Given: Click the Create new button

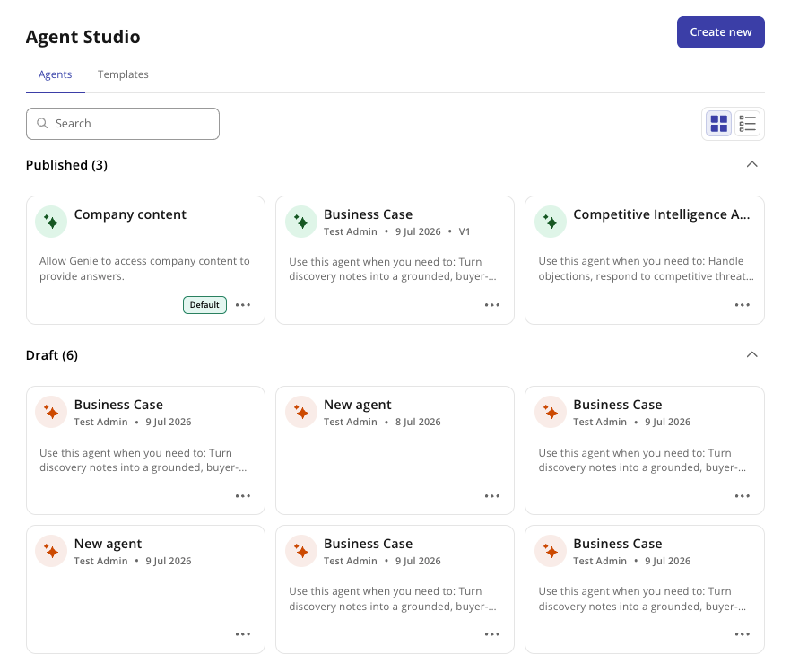Looking at the screenshot, I should point(720,32).
